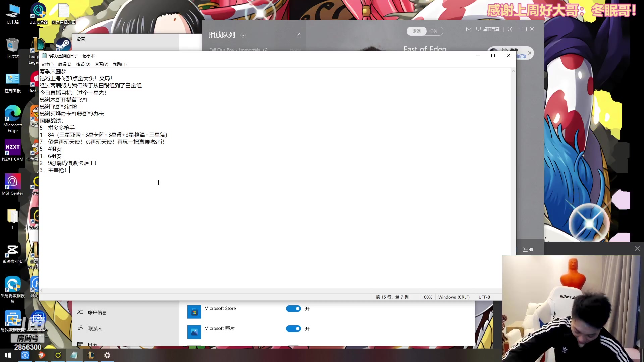Screen dimensions: 644x362
Task: Click the pop-out icon beside 播放队列
Action: pos(298,35)
